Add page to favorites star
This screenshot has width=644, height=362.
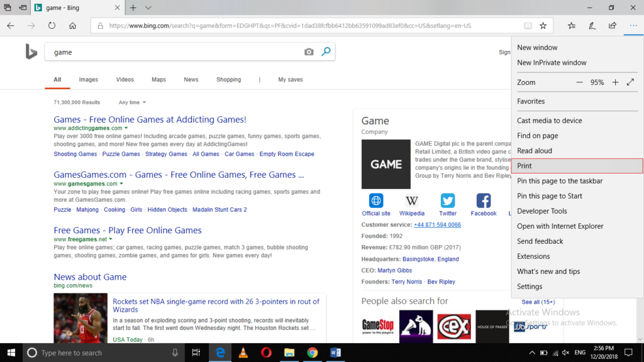pos(543,25)
